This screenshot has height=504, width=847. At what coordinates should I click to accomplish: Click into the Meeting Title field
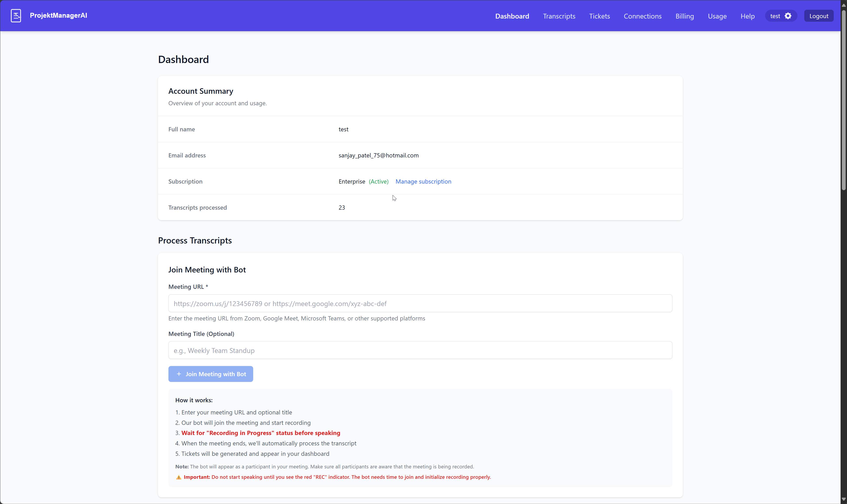[420, 350]
